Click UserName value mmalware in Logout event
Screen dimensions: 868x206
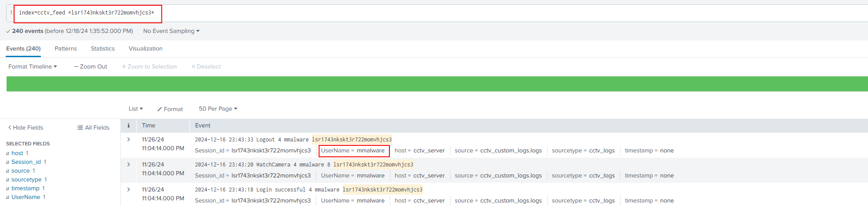coord(370,151)
